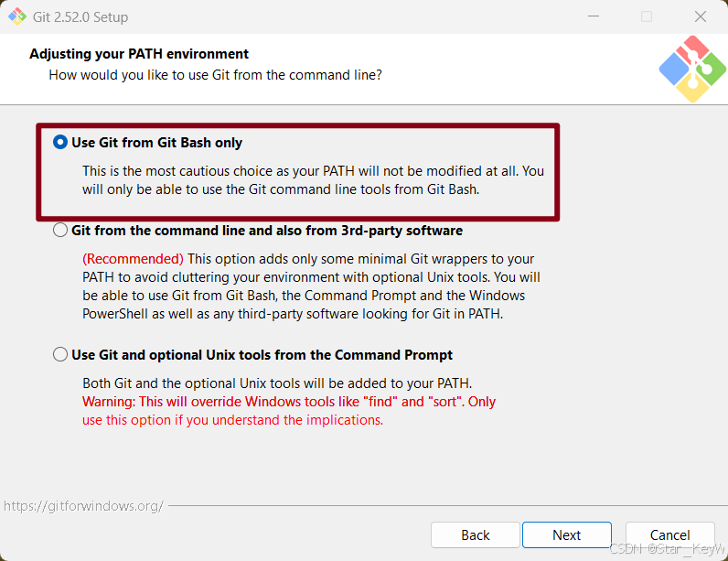This screenshot has width=728, height=561.
Task: Minimize the Git Setup window
Action: (x=594, y=16)
